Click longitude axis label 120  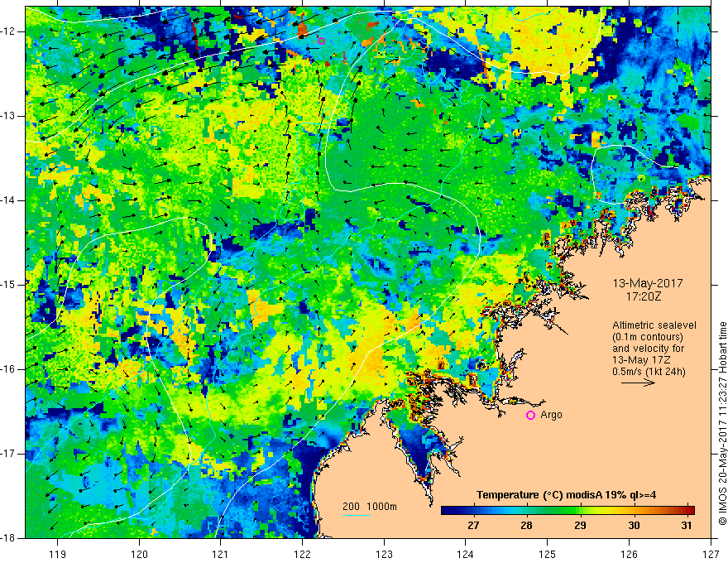click(x=139, y=554)
